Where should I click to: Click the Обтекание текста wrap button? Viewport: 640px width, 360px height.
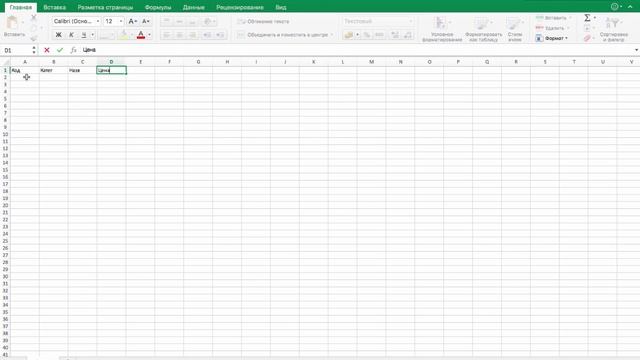coord(263,21)
